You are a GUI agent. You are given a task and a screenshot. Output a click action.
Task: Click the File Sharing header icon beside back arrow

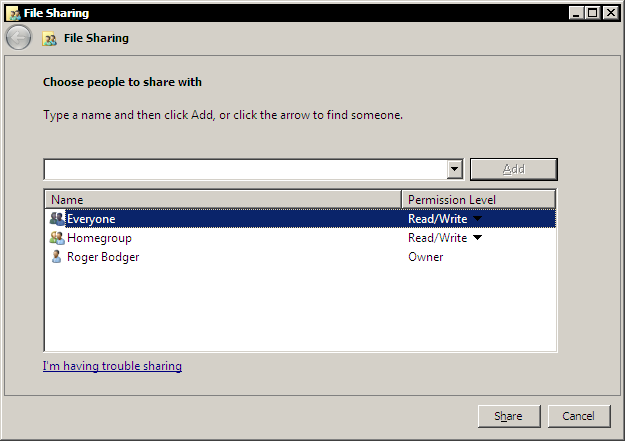pyautogui.click(x=49, y=39)
